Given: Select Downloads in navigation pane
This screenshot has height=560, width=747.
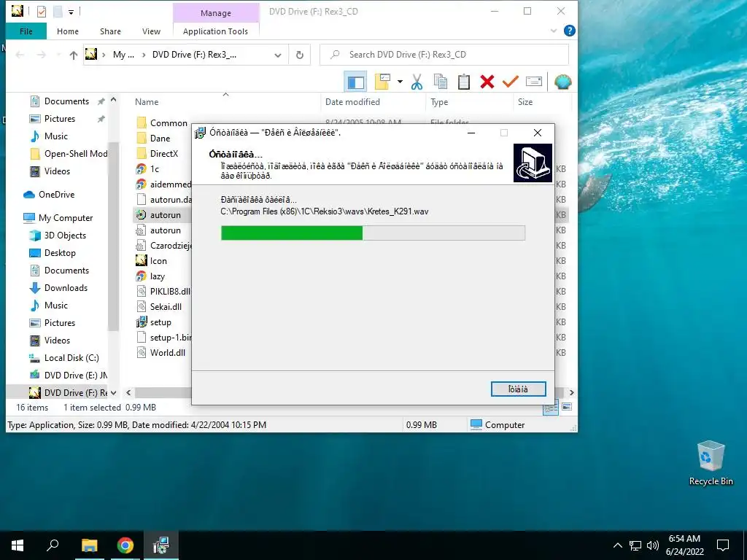Looking at the screenshot, I should [66, 287].
